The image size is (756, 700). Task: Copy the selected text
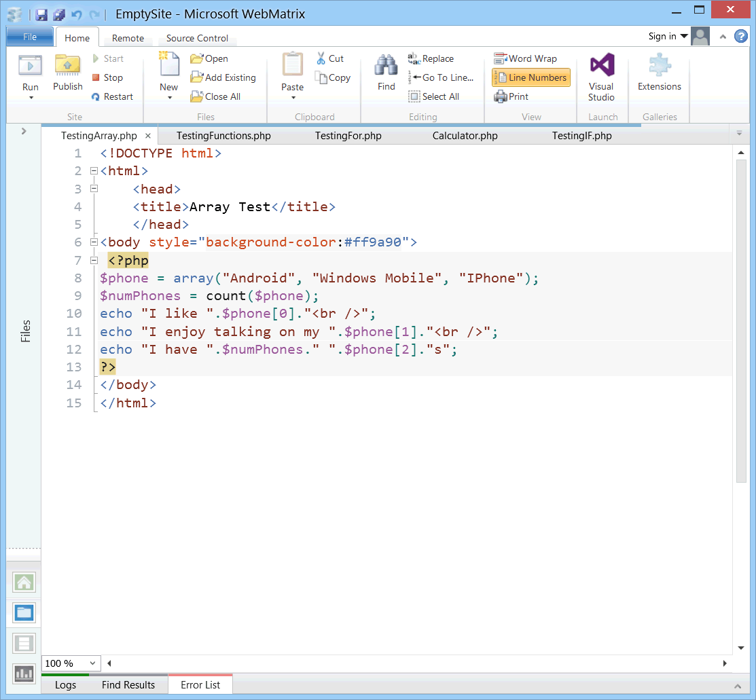tap(333, 77)
